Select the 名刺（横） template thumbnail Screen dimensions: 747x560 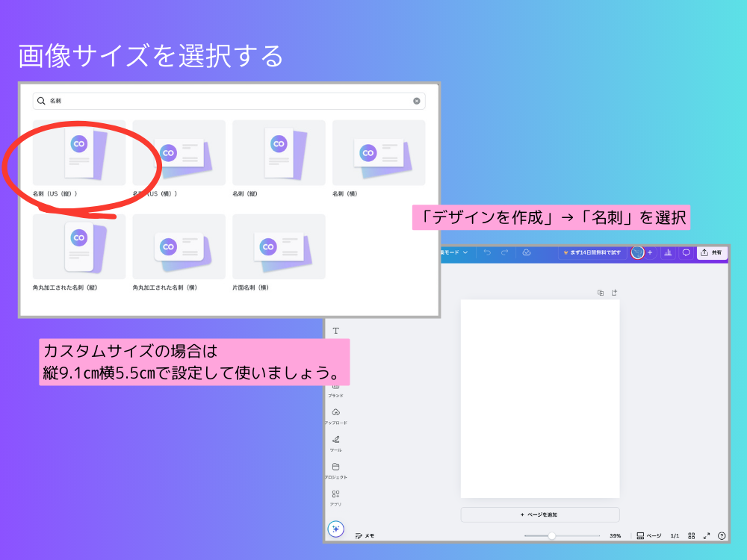pyautogui.click(x=378, y=152)
